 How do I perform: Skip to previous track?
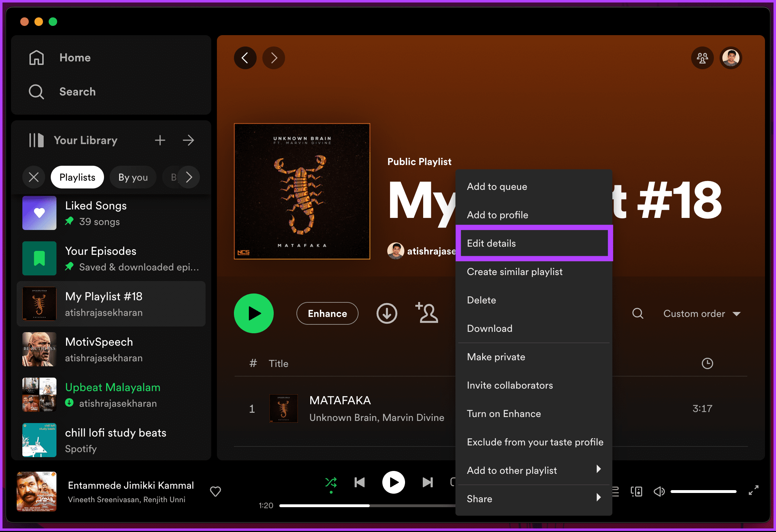360,482
